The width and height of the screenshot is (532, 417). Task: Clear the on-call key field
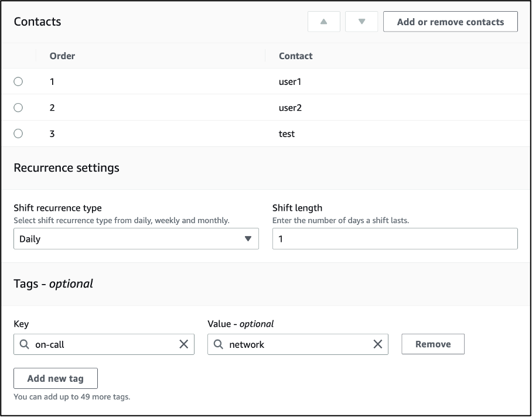tap(183, 344)
